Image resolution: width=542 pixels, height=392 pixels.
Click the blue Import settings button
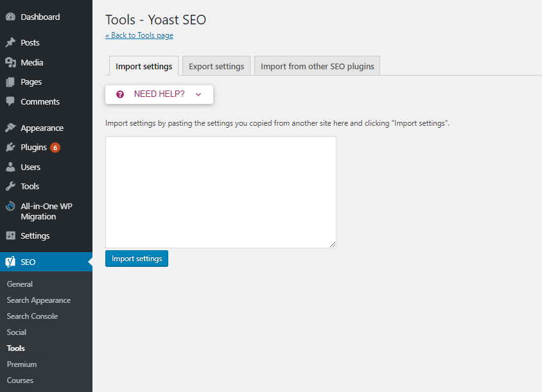(137, 259)
